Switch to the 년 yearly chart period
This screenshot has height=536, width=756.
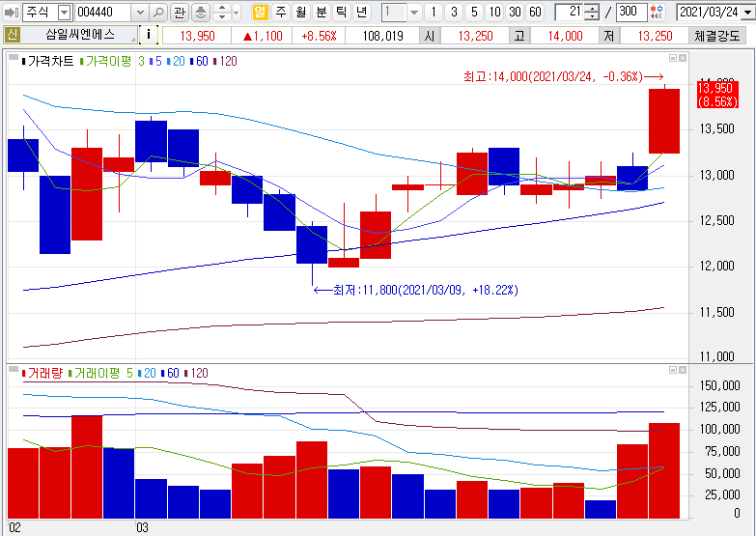click(x=362, y=12)
